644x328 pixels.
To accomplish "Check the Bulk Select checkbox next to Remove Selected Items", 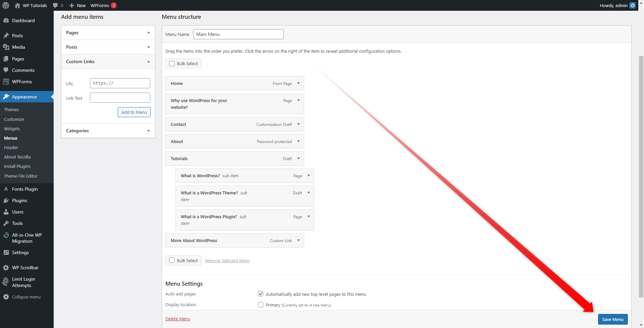I will (172, 260).
